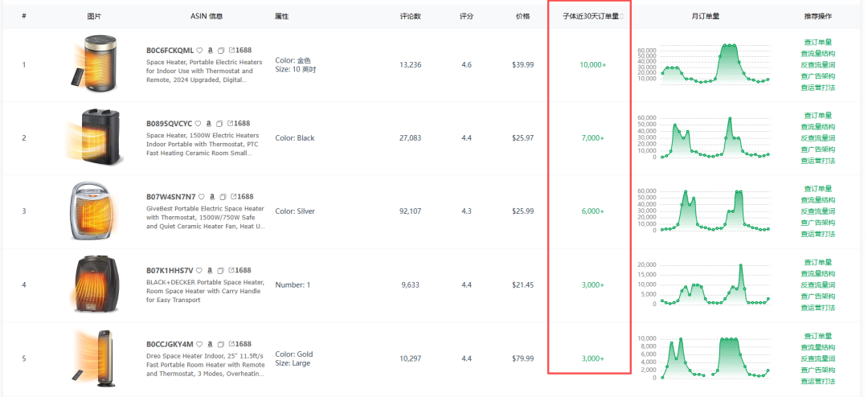Click heart icon beside B0CCJGKY4M
Image resolution: width=868 pixels, height=397 pixels.
200,344
